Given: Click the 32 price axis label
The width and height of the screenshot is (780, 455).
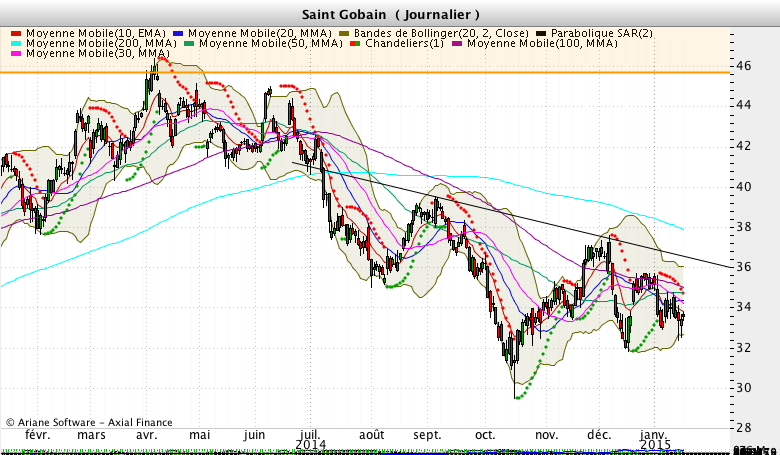Looking at the screenshot, I should 744,348.
